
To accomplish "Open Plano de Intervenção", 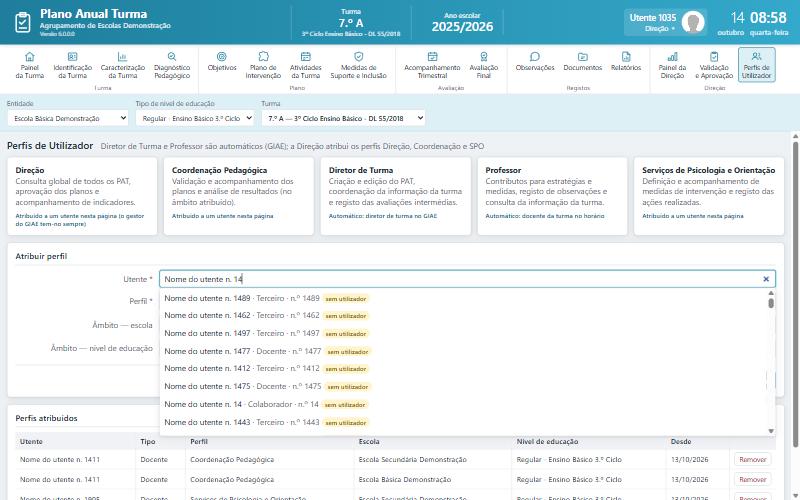I will tap(263, 65).
